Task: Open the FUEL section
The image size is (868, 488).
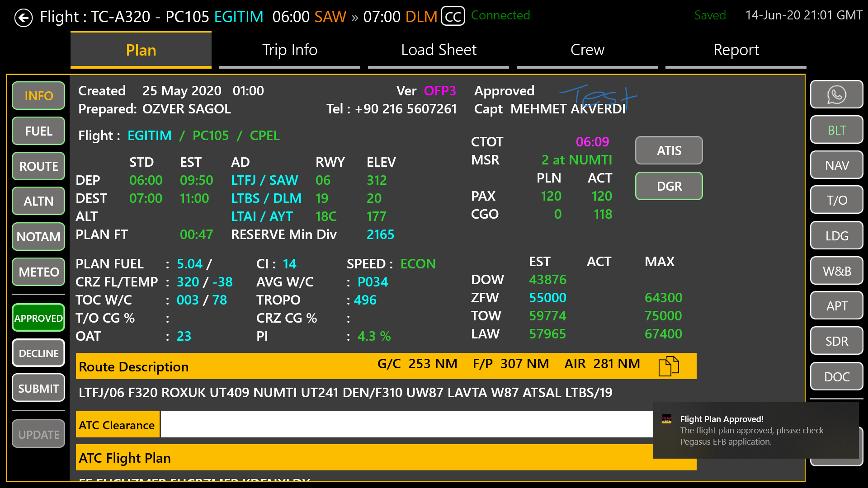Action: coord(38,131)
